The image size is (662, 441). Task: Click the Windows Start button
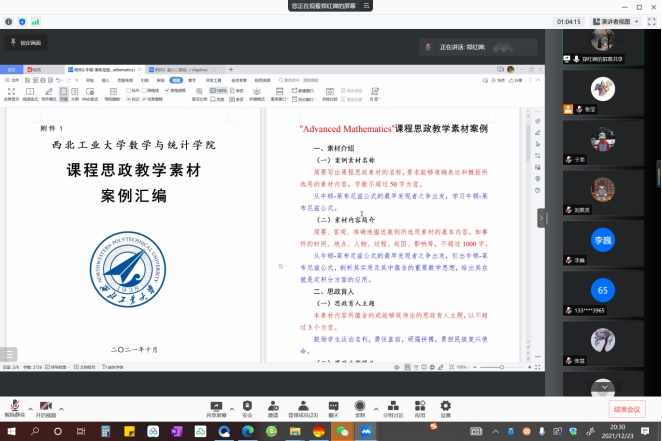[x=11, y=431]
